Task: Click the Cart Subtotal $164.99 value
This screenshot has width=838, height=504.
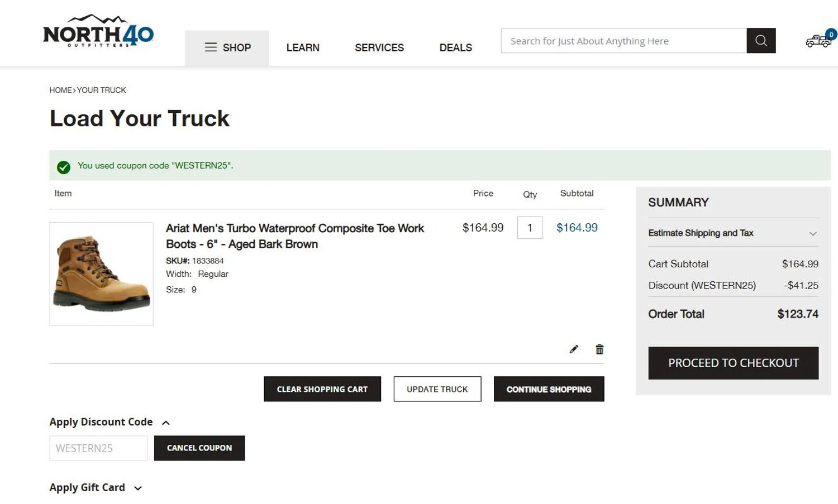Action: point(800,264)
